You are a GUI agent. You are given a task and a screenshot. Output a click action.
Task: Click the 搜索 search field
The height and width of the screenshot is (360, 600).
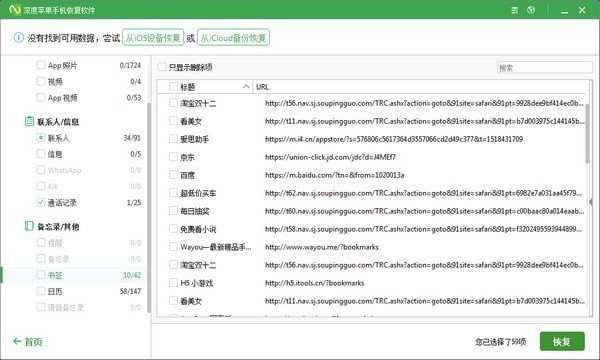pos(545,67)
